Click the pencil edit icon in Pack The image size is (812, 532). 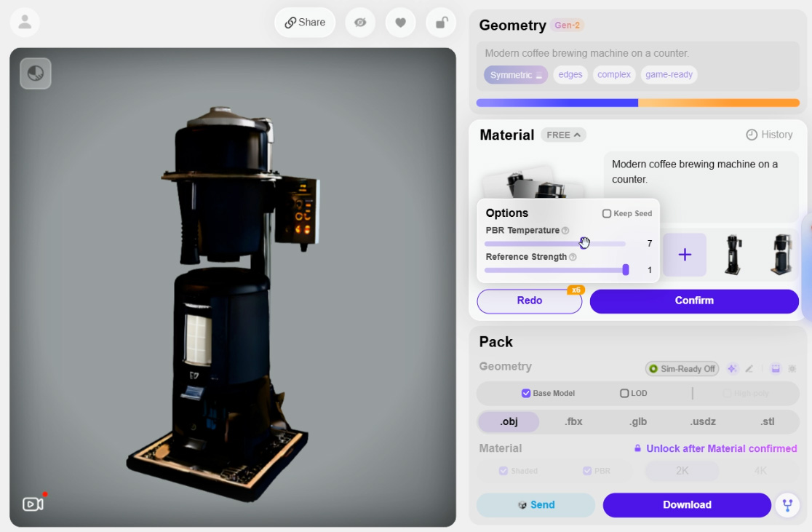[749, 369]
